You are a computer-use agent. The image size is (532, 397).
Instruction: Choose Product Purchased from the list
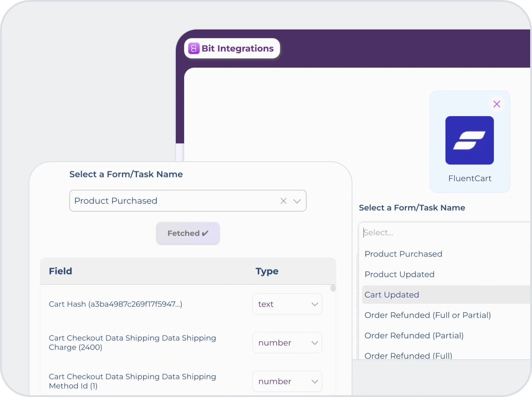(403, 254)
